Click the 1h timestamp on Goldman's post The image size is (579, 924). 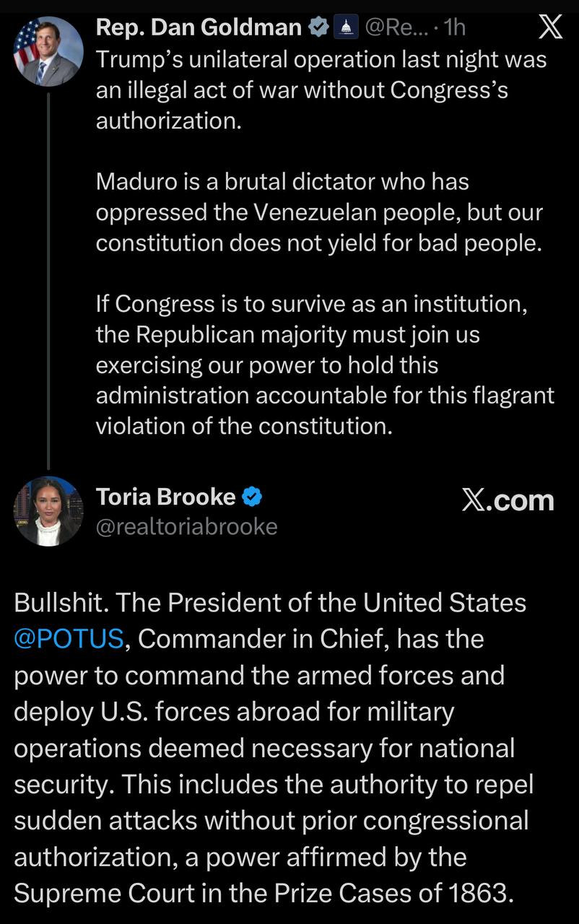456,27
